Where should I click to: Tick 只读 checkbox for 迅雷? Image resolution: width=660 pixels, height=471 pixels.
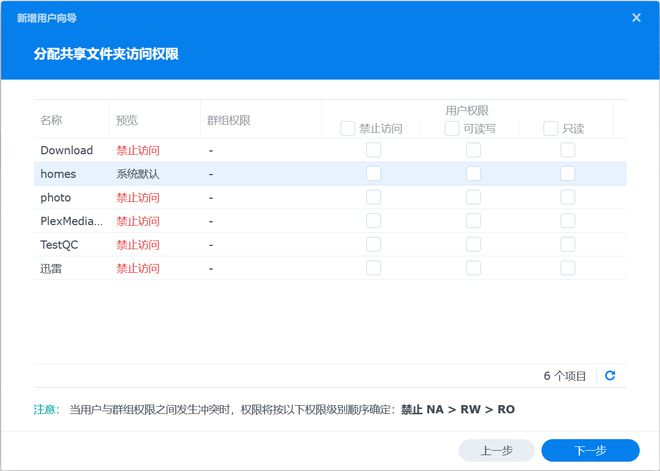(567, 268)
